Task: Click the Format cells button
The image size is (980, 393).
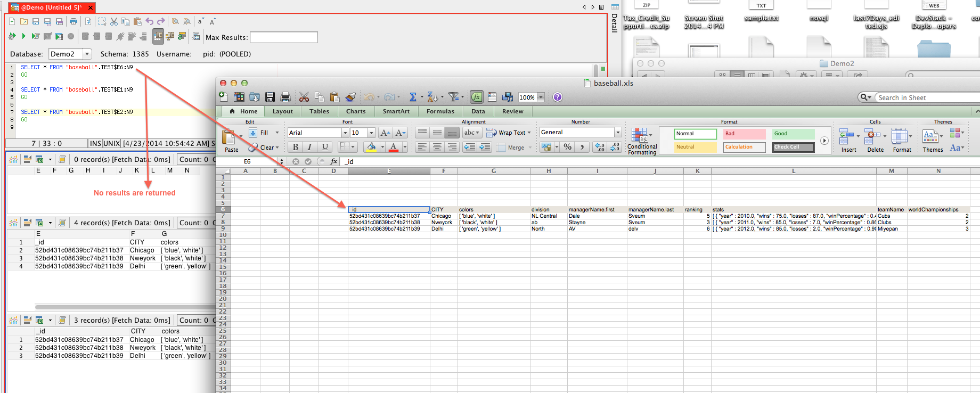Action: click(902, 141)
